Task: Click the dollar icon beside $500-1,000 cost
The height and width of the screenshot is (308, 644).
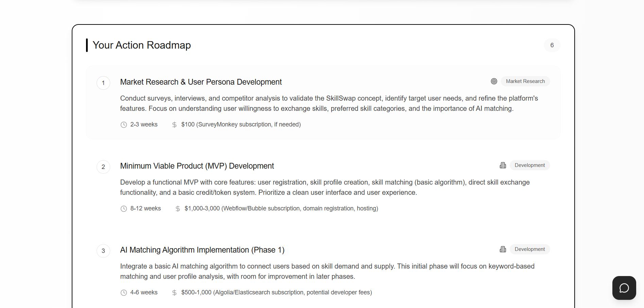Action: [x=174, y=293]
